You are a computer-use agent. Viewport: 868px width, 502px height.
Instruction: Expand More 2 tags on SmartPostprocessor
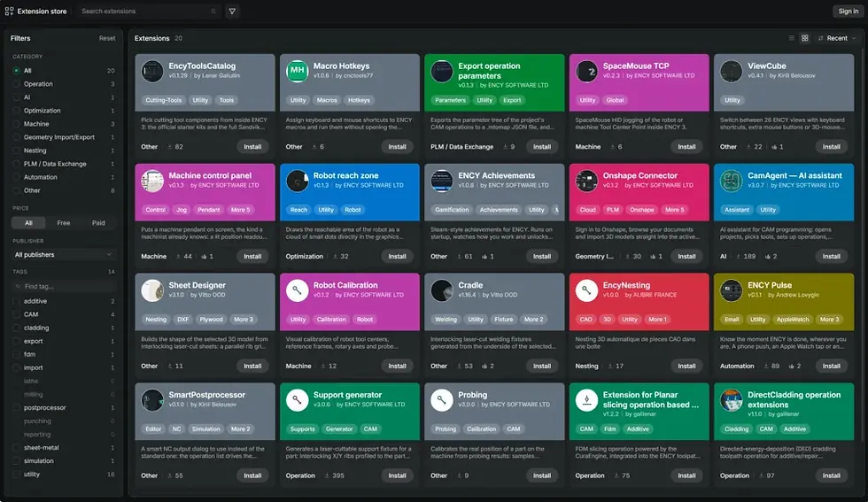click(x=241, y=429)
